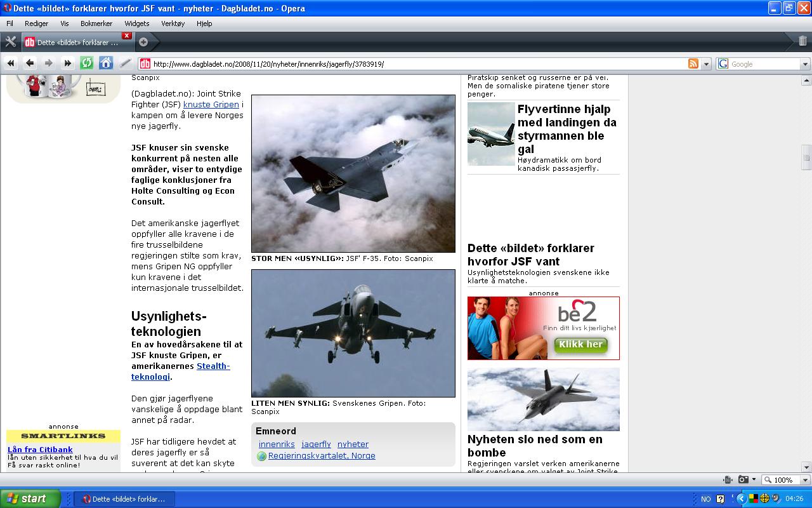The image size is (812, 508).
Task: Click the camera icon in status bar
Action: [x=743, y=480]
